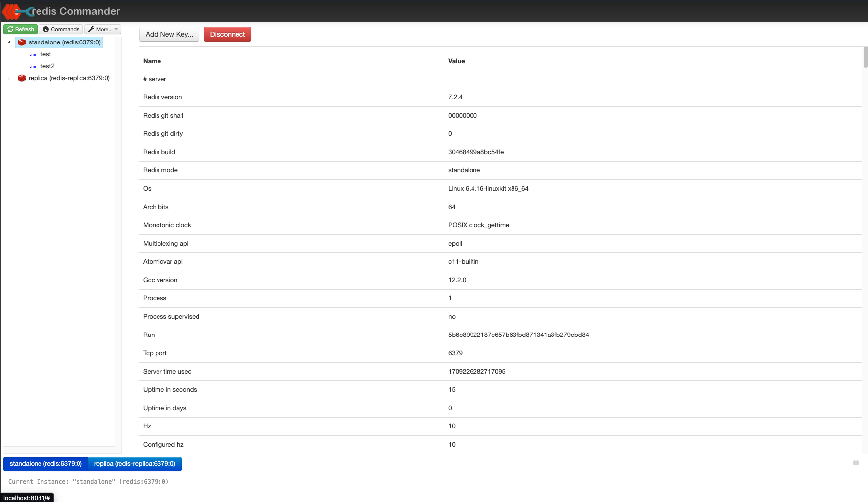Screen dimensions: 868x502
Task: Click the vertical scrollbar of the info table
Action: coord(865,57)
